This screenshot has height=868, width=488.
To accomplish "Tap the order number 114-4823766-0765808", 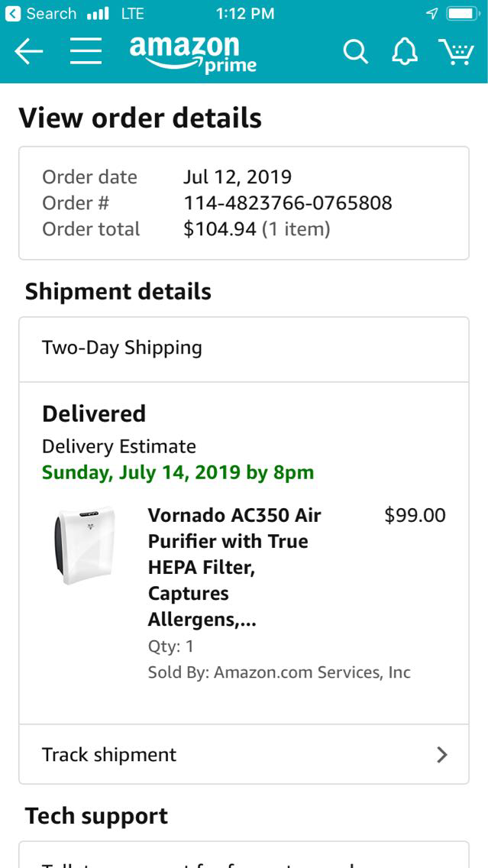I will pos(287,203).
